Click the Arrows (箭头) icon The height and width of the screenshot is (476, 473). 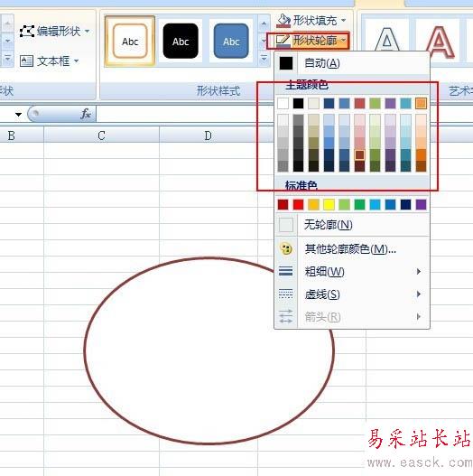(285, 317)
